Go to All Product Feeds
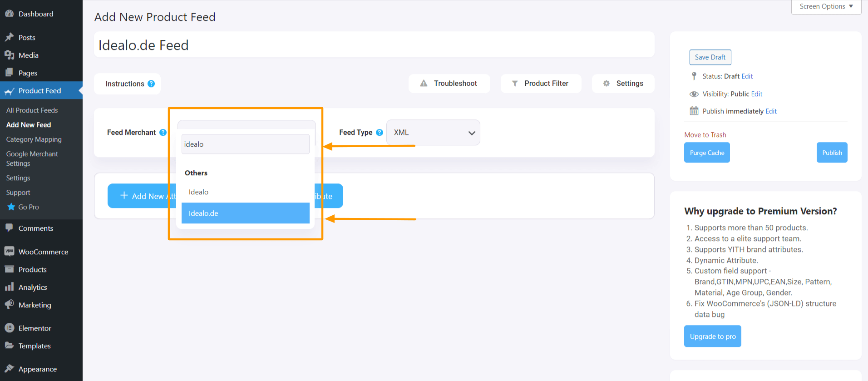This screenshot has width=868, height=381. [32, 110]
